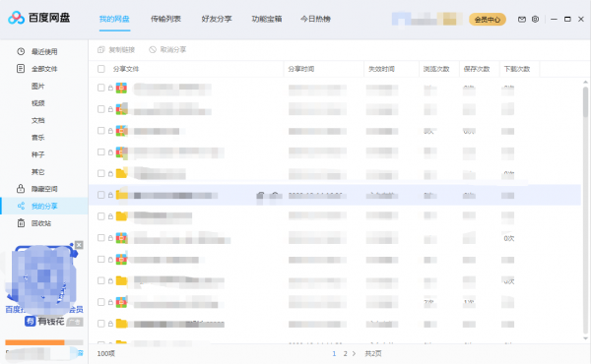Open the 会员中心 button
Screen dimensions: 591x364
(x=488, y=20)
